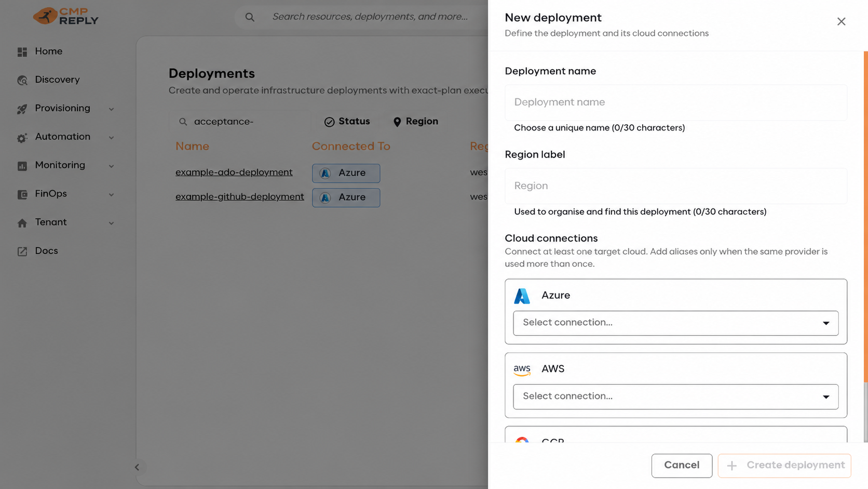868x489 pixels.
Task: Click the global search resources field
Action: (370, 17)
